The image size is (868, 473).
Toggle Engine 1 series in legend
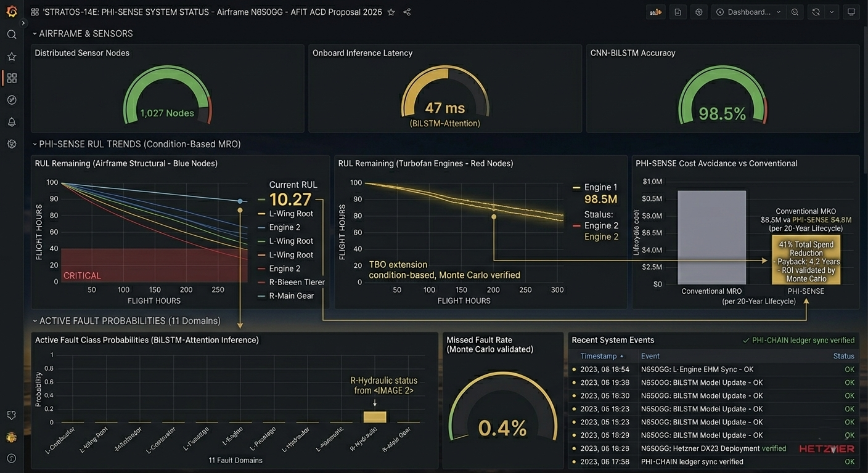click(x=595, y=187)
